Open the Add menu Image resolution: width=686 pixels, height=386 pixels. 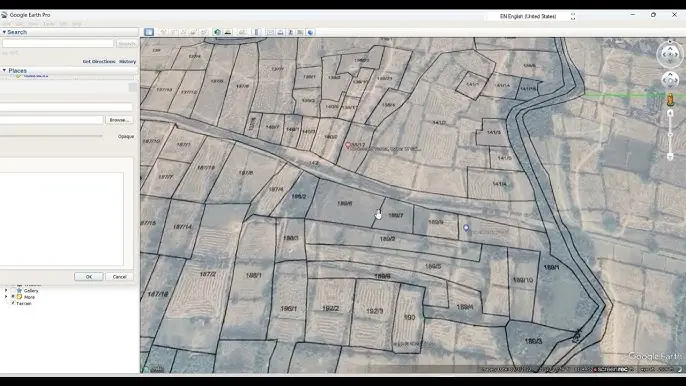63,24
